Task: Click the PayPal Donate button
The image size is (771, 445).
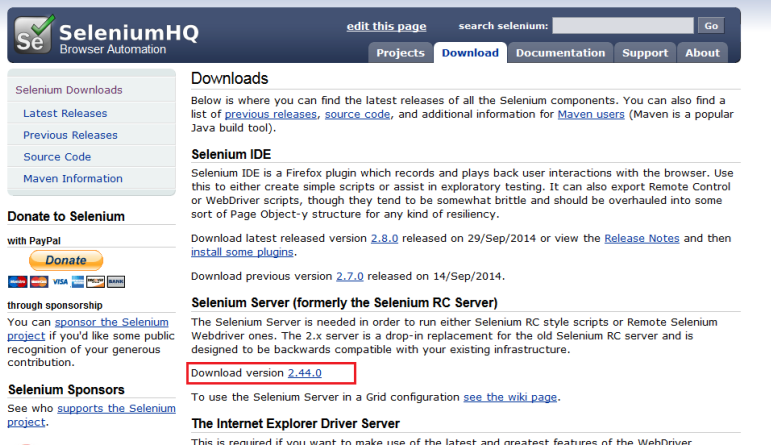Action: 66,260
